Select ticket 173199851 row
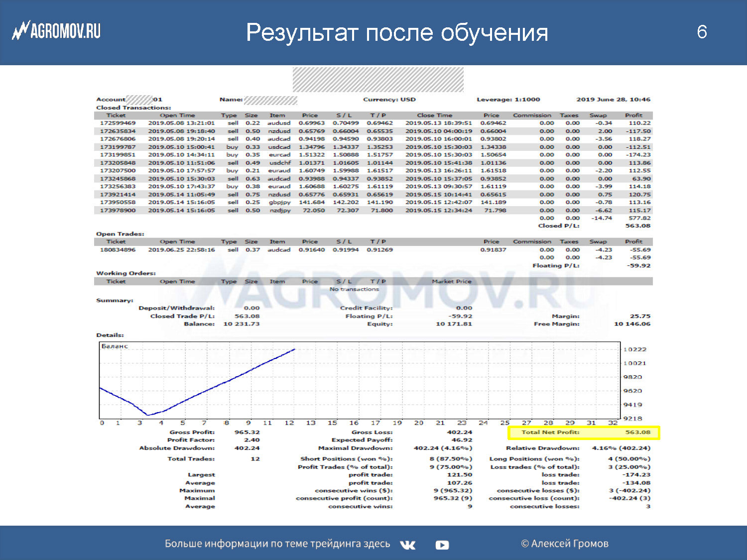The width and height of the screenshot is (747, 560). click(x=373, y=155)
